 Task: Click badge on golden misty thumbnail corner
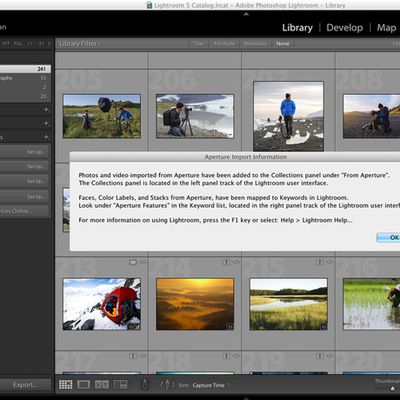[230, 327]
